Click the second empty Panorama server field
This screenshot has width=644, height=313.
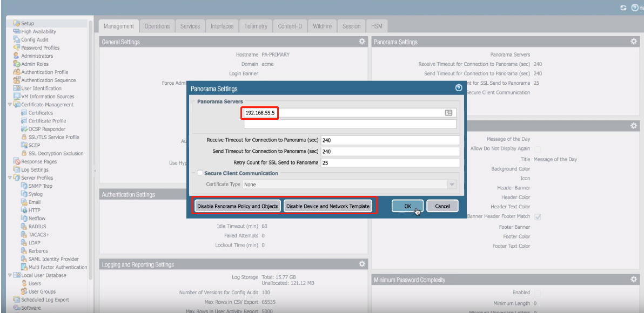point(350,124)
